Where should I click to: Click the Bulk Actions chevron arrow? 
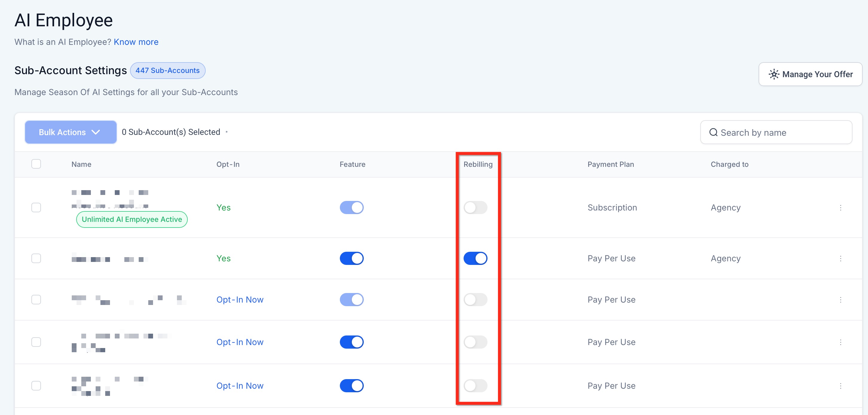click(96, 132)
